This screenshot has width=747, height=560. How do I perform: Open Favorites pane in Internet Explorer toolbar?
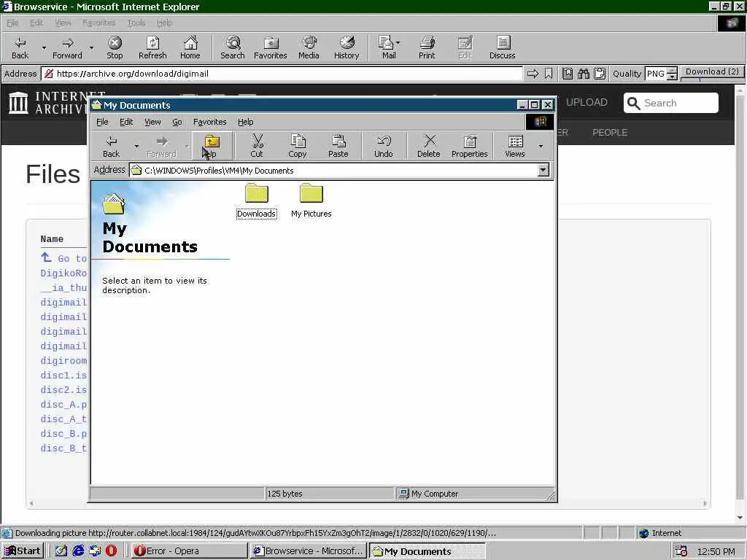point(271,47)
